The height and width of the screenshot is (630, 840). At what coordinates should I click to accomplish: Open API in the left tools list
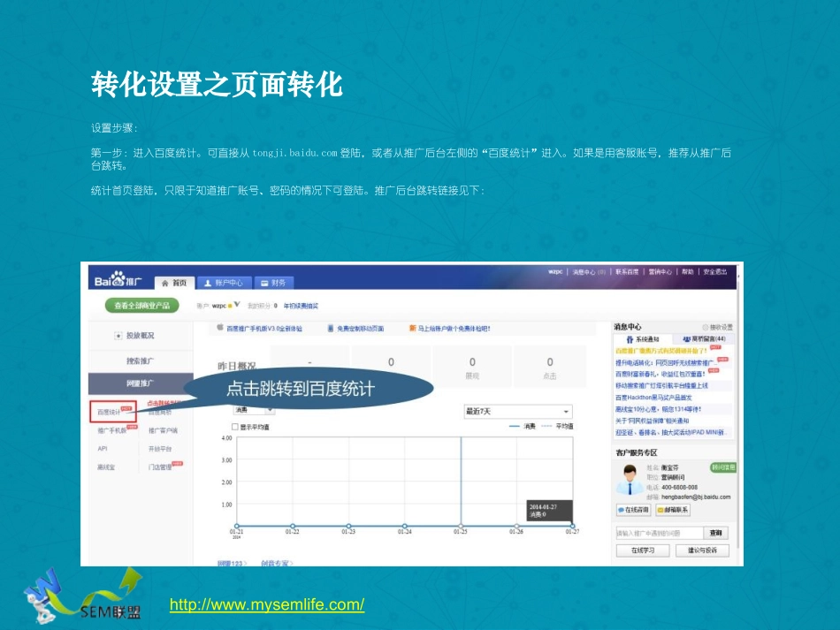click(103, 449)
